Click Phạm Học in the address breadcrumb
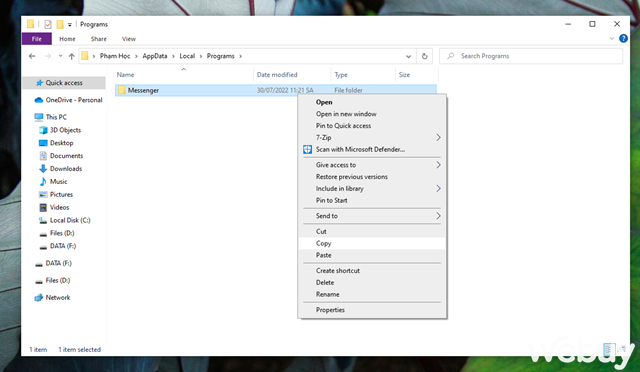640x372 pixels. 115,56
